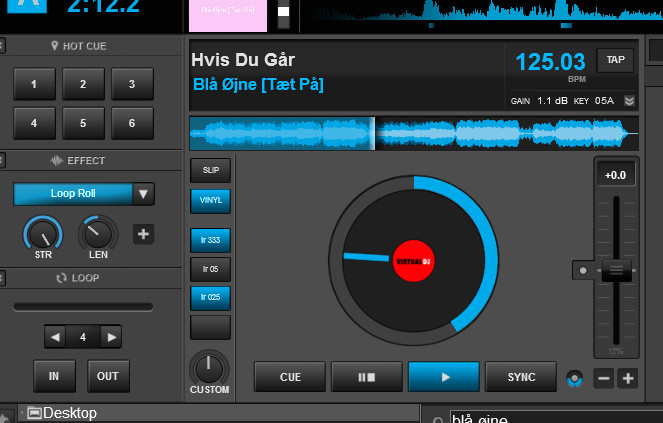
Task: Trigger hot cue 3 pad
Action: click(132, 84)
